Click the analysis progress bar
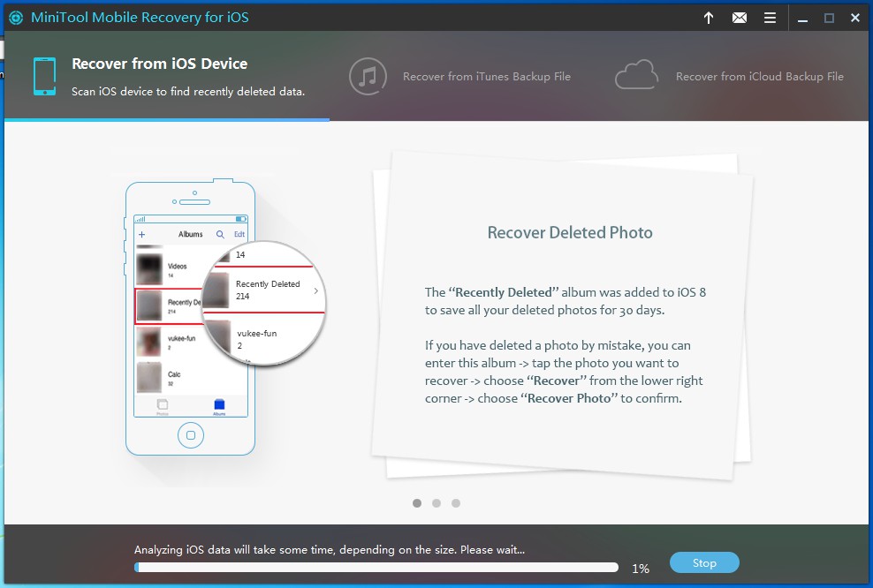 376,568
